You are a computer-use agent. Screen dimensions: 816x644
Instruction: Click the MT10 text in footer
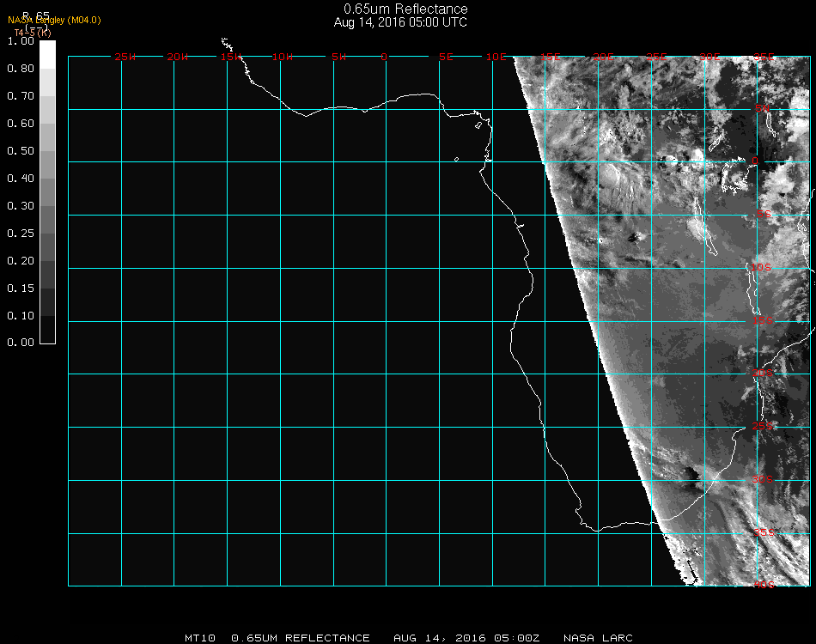200,638
